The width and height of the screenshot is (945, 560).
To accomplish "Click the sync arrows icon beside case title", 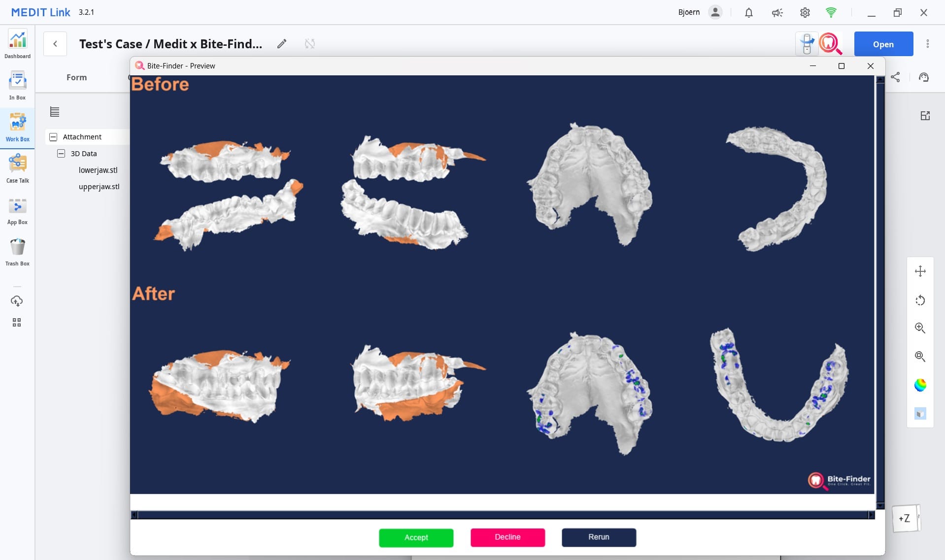I will coord(310,44).
